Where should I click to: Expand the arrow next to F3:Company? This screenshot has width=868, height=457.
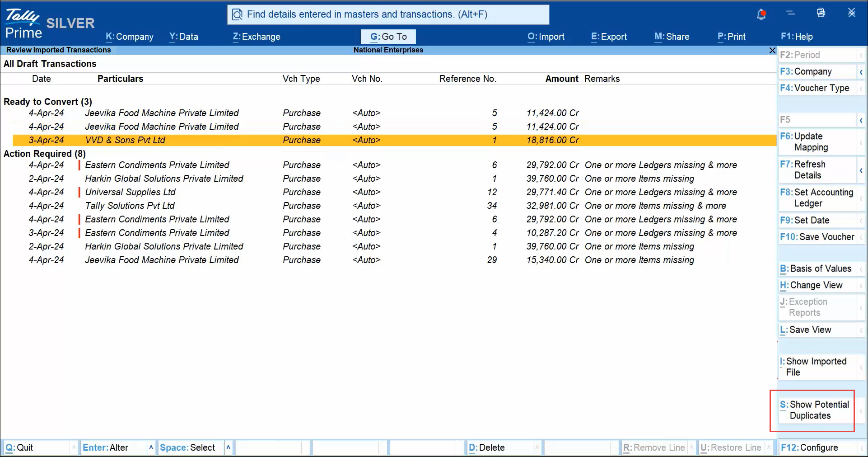(x=861, y=72)
